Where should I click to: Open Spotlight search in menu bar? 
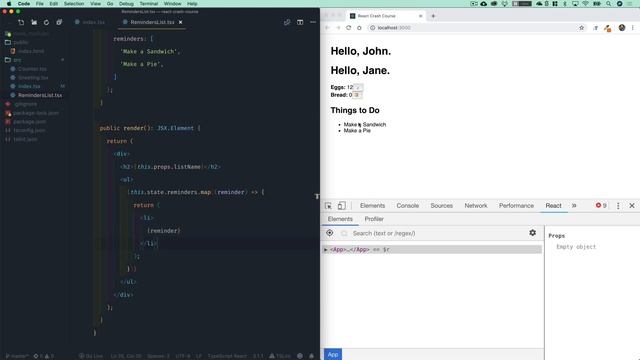[x=609, y=4]
